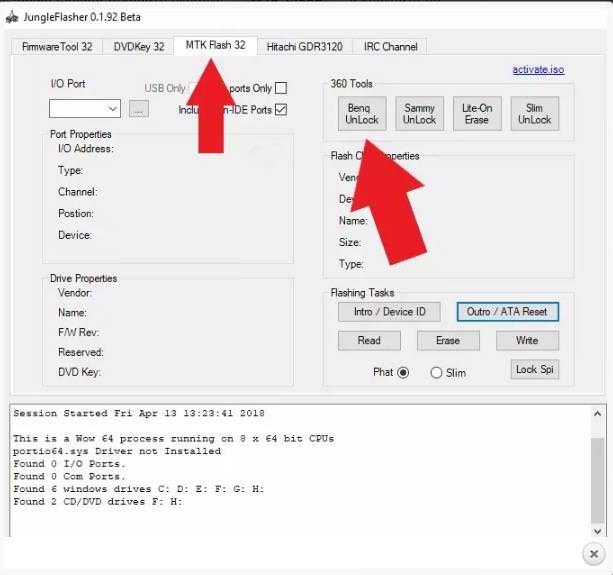
Task: Open the DVDKey 32 tab
Action: point(138,47)
